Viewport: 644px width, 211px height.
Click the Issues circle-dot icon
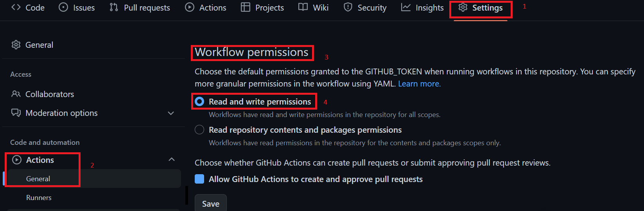(x=63, y=7)
